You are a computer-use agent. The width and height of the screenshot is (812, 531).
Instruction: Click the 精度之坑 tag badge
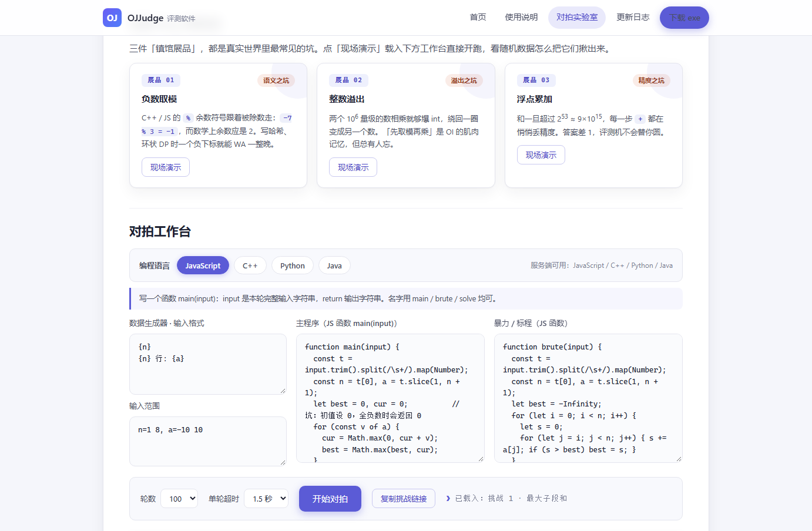click(652, 80)
